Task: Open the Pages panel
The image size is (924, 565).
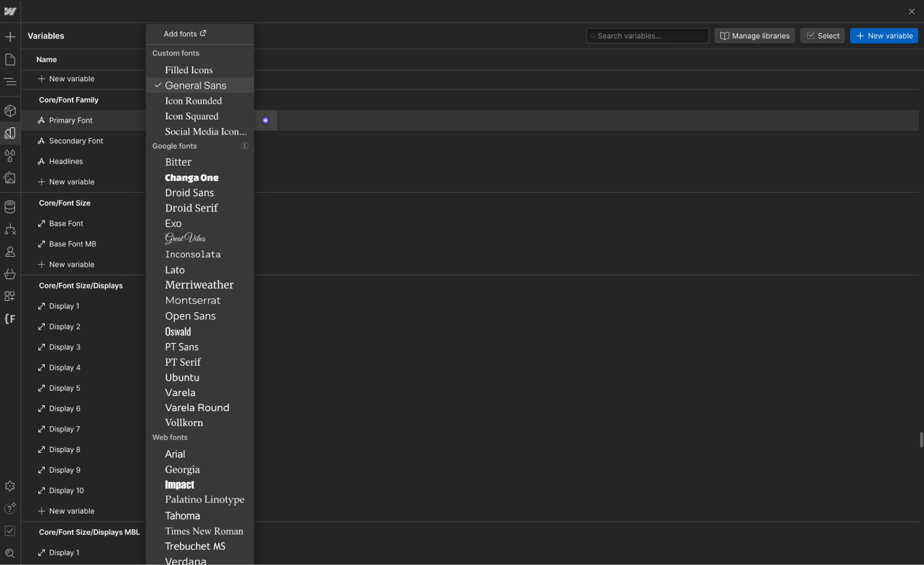Action: (10, 59)
